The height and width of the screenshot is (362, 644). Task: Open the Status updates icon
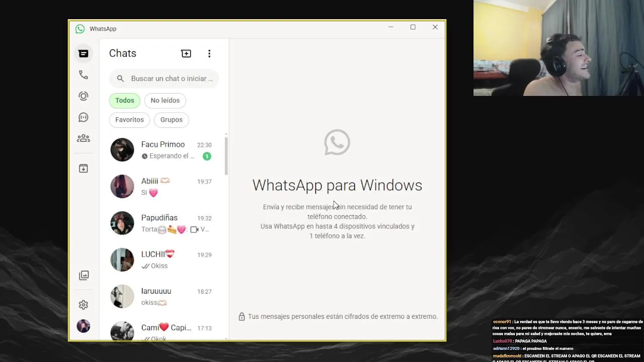tap(84, 96)
